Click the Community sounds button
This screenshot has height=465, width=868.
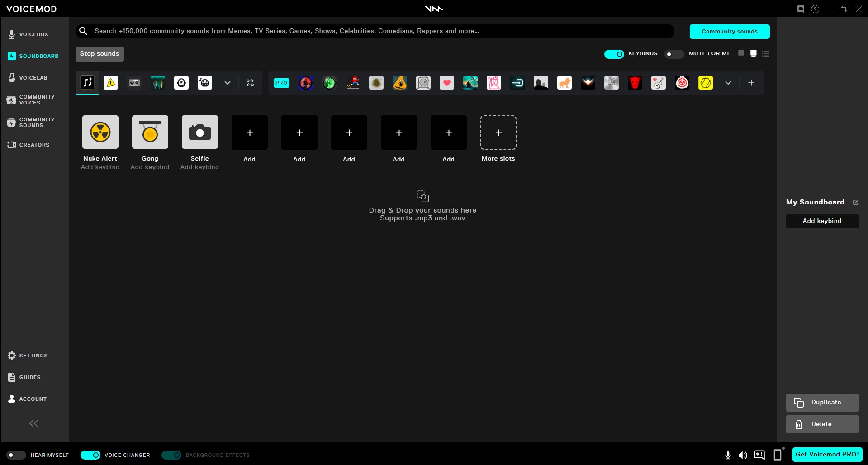pos(730,31)
